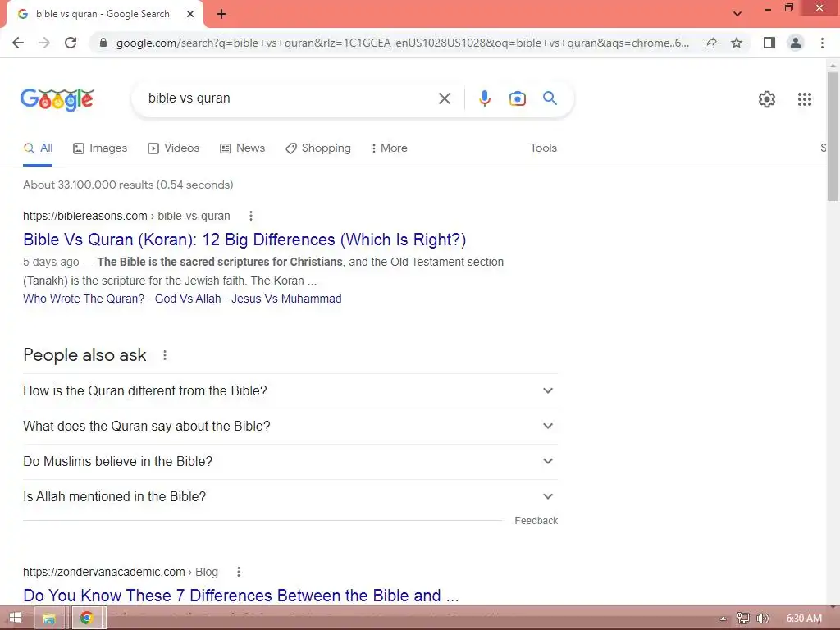
Task: Click the browser forward arrow
Action: 44,43
